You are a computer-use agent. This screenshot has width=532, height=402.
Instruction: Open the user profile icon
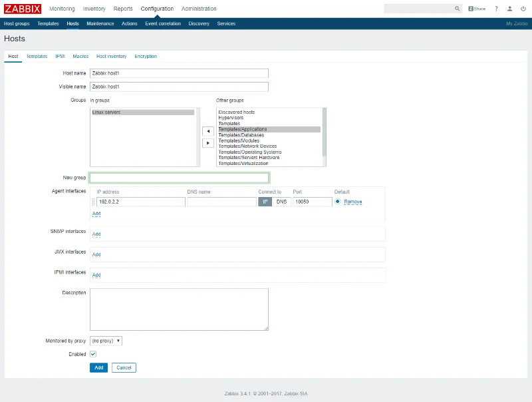pyautogui.click(x=509, y=9)
